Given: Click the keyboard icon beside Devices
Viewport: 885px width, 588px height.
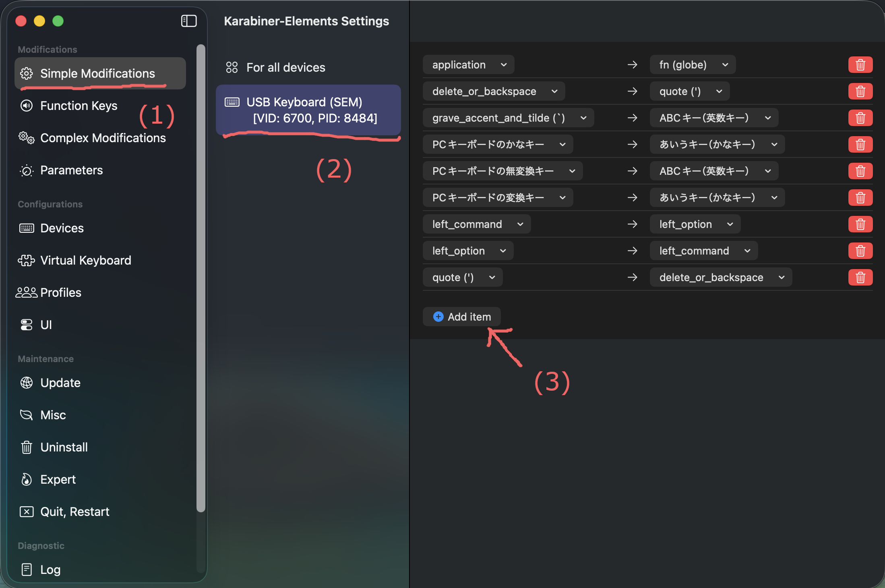Looking at the screenshot, I should (27, 228).
